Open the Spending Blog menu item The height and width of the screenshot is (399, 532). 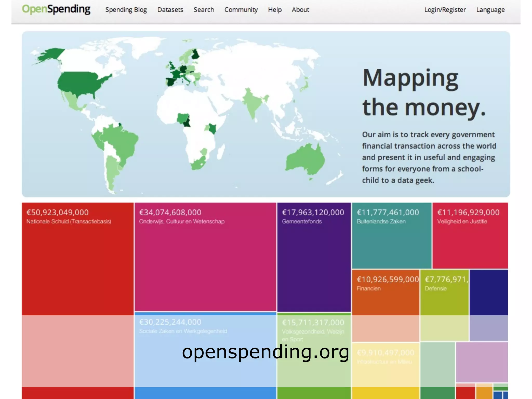[x=126, y=10]
